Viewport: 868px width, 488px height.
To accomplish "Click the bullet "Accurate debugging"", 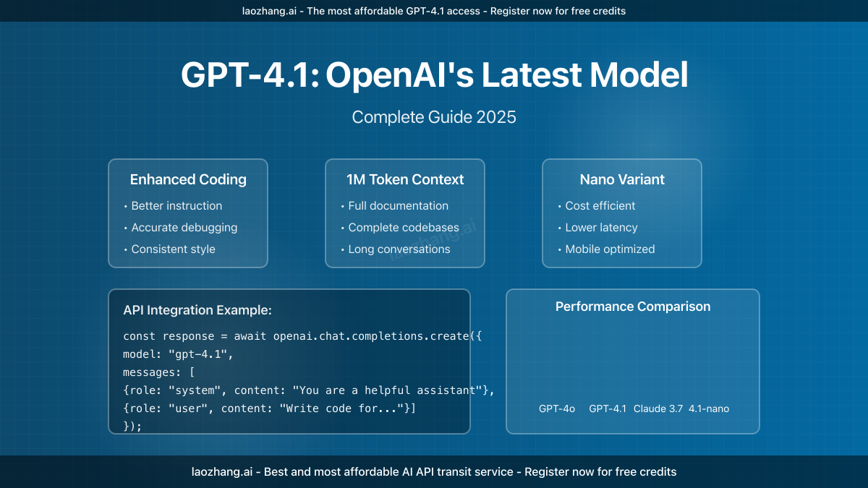I will pos(180,228).
